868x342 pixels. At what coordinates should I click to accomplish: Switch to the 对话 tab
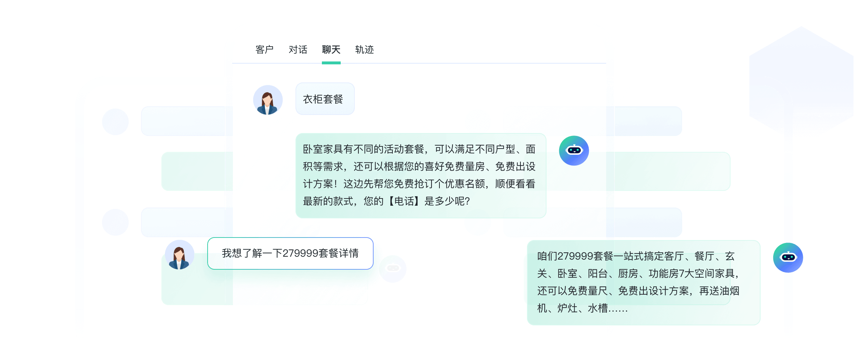pos(298,50)
